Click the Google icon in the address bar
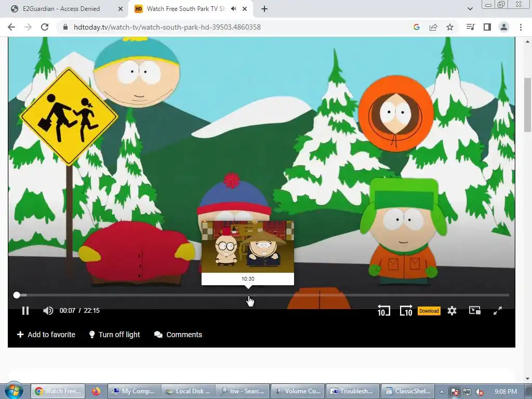Viewport: 532px width, 399px height. (x=417, y=27)
